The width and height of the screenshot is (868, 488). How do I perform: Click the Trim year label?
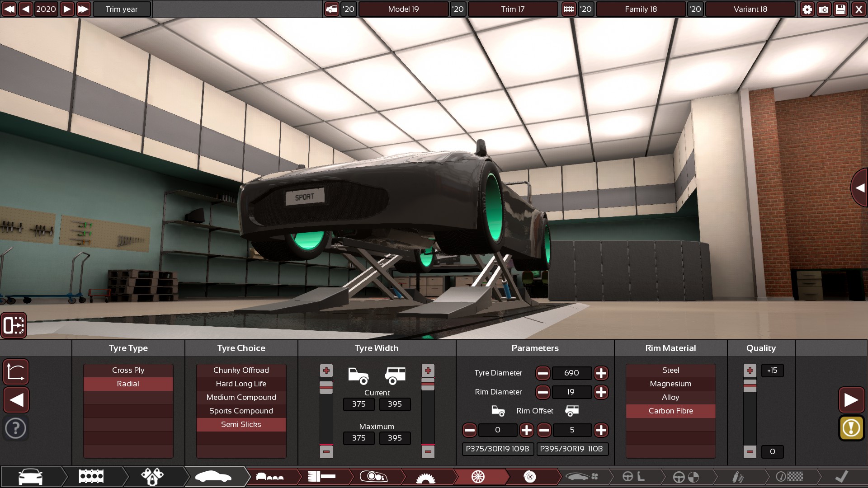point(122,9)
